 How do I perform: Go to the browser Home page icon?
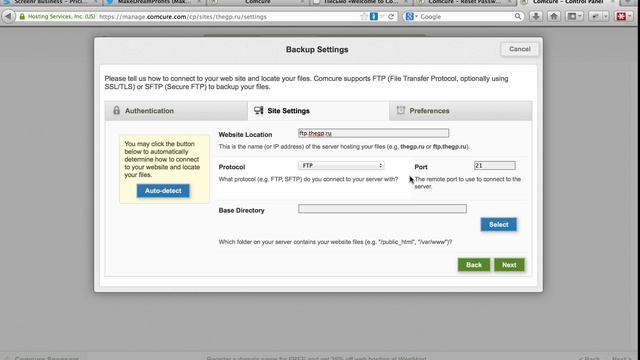[554, 16]
